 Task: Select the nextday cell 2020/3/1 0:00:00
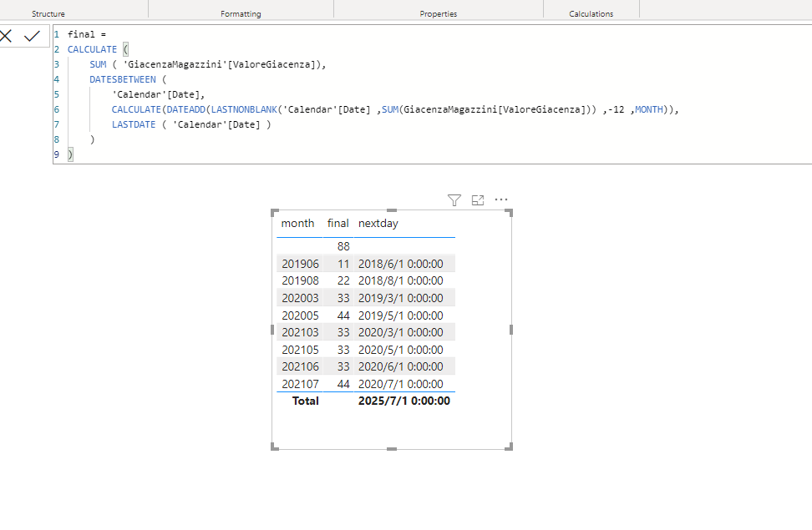[x=401, y=332]
